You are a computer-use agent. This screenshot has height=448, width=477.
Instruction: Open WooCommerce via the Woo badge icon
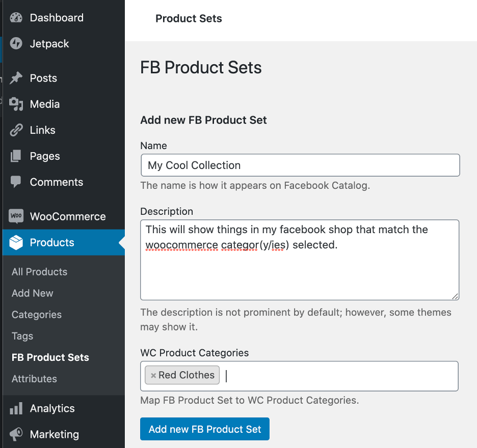(x=15, y=216)
